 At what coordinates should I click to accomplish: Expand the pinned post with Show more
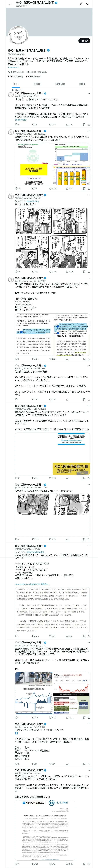click(x=20, y=120)
